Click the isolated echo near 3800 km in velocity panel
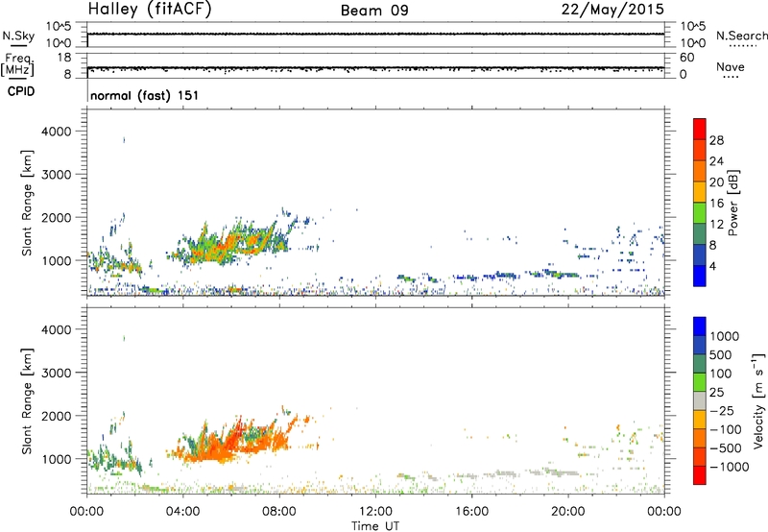 [x=124, y=338]
